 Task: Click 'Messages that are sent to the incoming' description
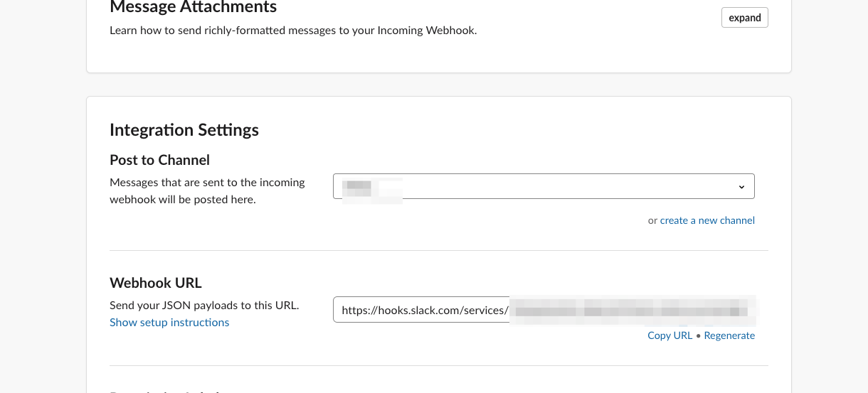(x=207, y=183)
